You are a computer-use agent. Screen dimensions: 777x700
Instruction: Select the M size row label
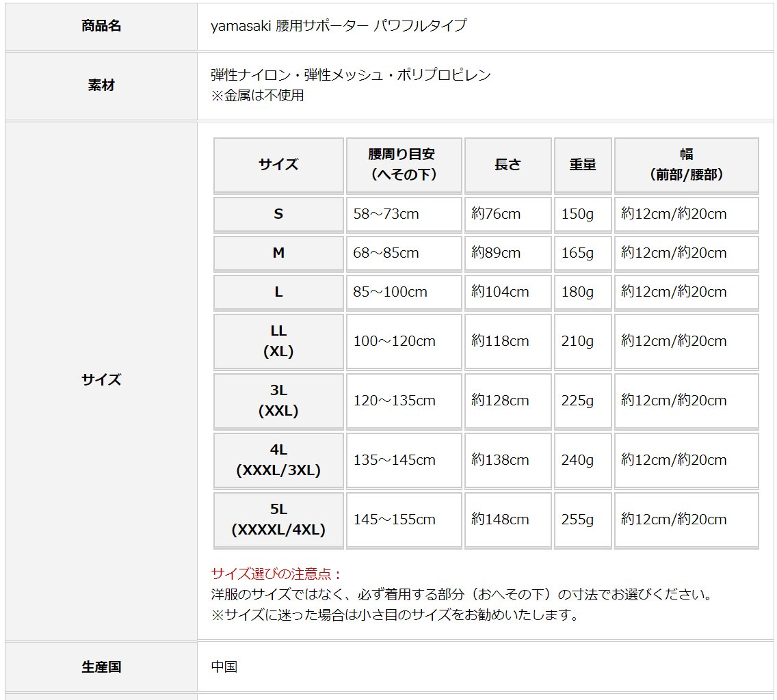pyautogui.click(x=278, y=253)
